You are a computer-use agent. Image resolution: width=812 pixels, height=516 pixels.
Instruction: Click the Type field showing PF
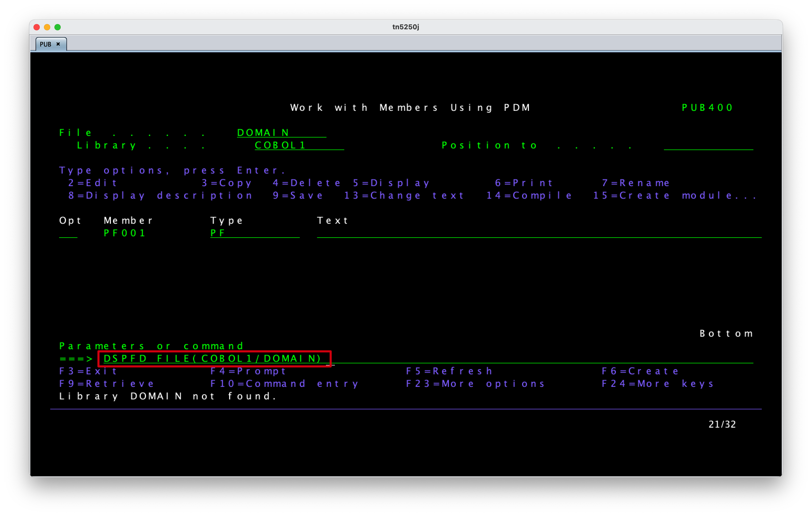255,233
